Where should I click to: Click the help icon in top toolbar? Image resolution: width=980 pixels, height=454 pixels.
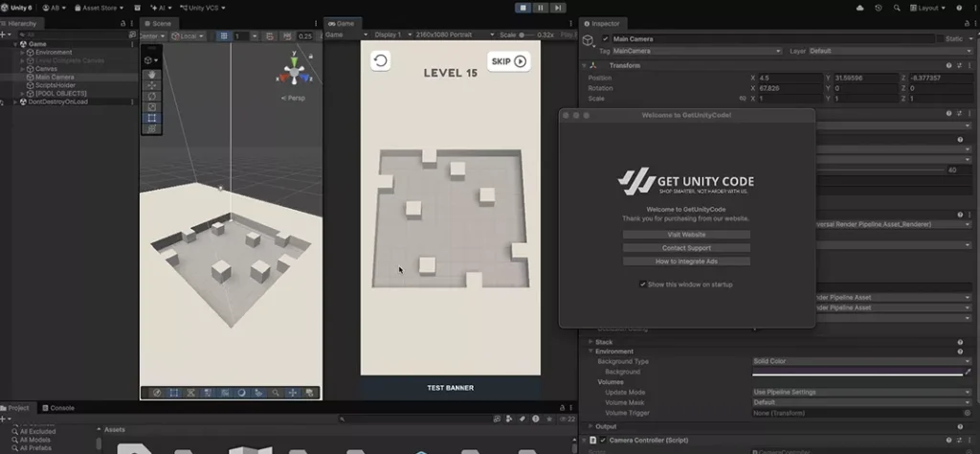959,8
